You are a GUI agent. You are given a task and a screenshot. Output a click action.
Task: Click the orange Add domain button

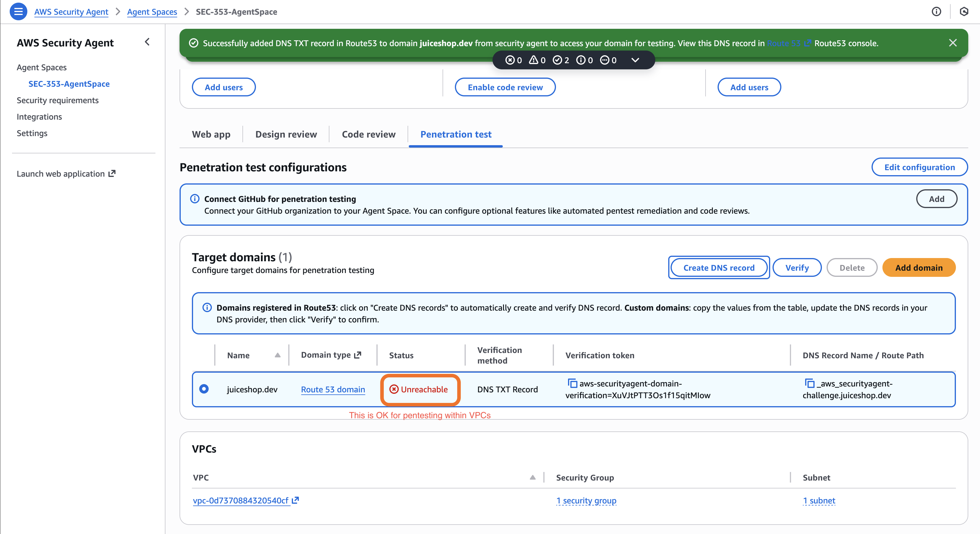pos(918,267)
